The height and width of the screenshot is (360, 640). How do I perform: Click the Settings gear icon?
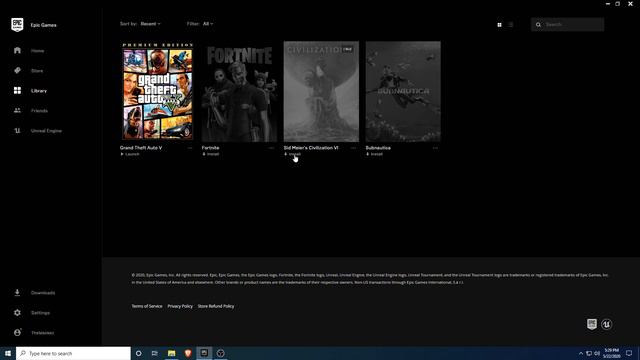[17, 312]
